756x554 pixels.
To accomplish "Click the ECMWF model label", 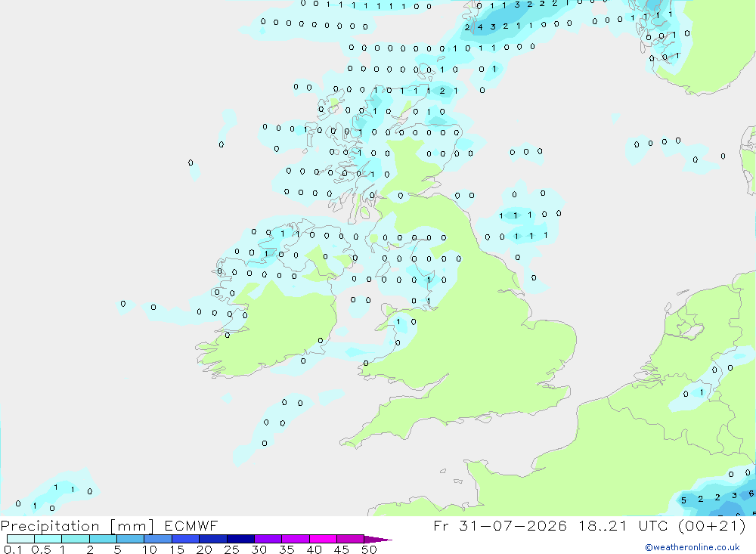I will [x=191, y=525].
